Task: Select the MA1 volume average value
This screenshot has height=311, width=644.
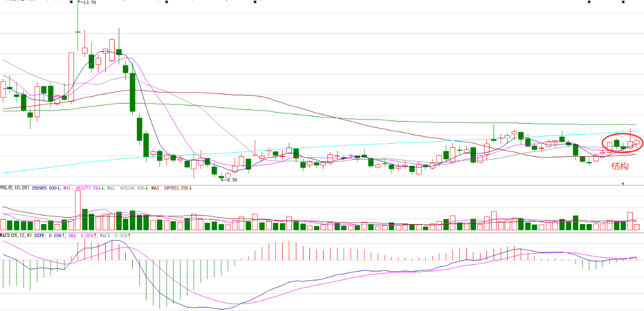Action: tap(89, 187)
